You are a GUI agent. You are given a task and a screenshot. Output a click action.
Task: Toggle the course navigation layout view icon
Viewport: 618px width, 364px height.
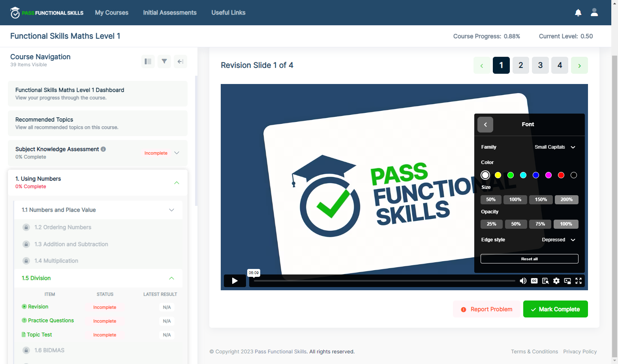(148, 62)
